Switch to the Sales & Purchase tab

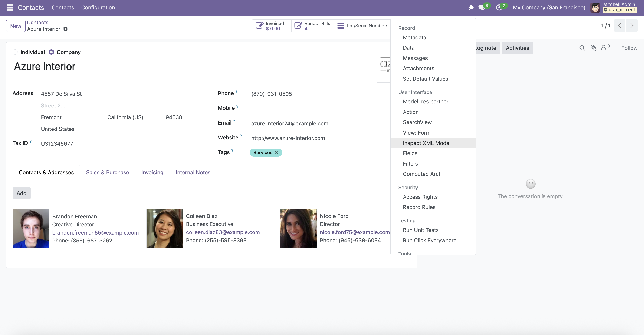coord(108,172)
